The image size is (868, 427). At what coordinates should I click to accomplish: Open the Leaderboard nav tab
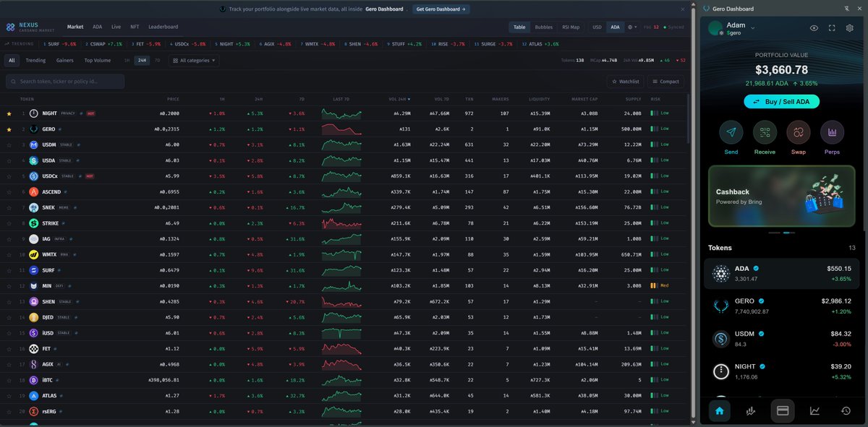[163, 27]
